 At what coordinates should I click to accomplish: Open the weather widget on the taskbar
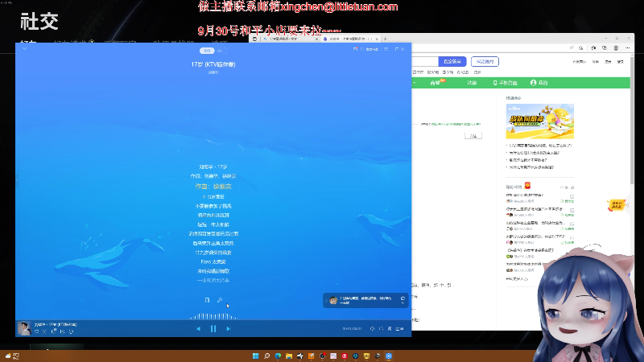[12, 356]
